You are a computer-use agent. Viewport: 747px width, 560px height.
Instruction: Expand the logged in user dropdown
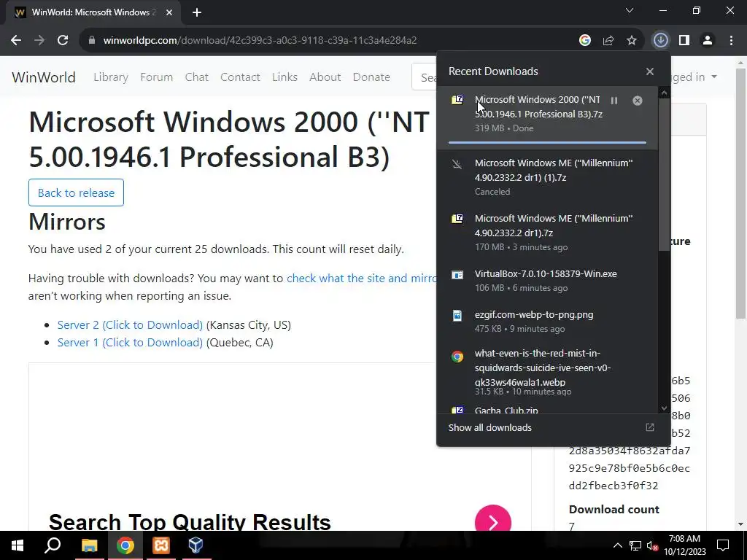click(714, 77)
